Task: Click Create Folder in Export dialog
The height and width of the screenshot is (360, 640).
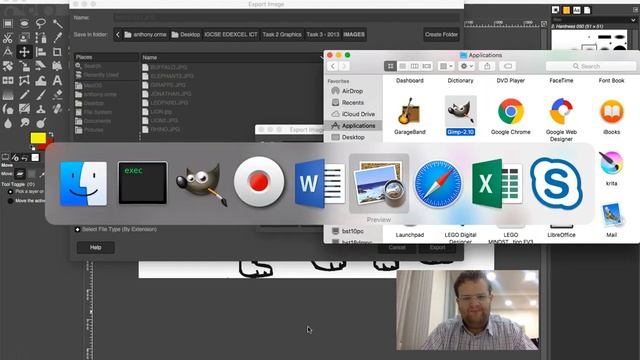Action: coord(441,34)
